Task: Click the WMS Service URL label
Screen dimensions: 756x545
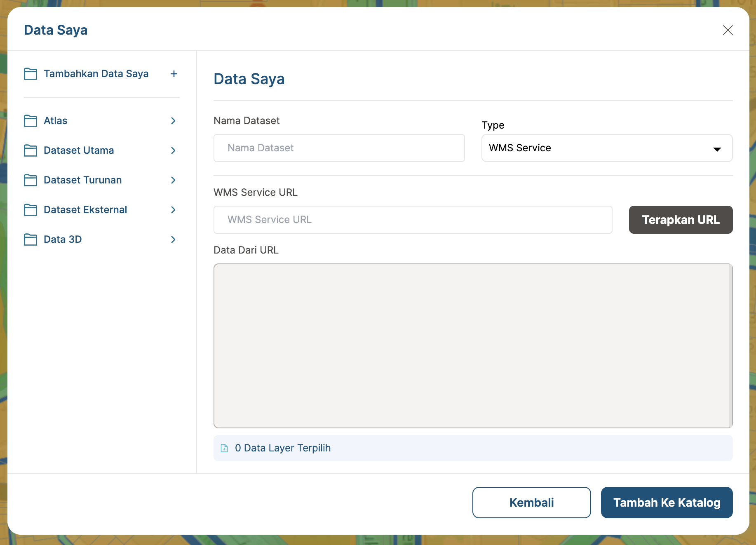Action: pos(256,193)
